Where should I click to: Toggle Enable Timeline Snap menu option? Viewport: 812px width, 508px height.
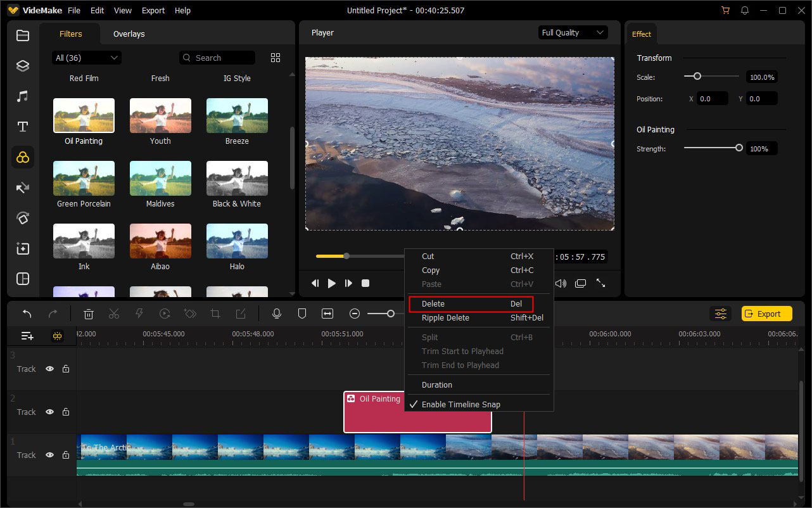coord(460,404)
